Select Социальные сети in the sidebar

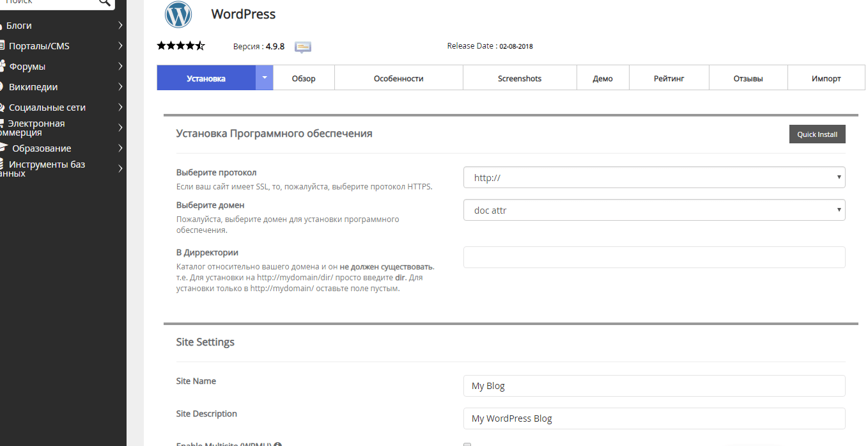click(x=47, y=108)
